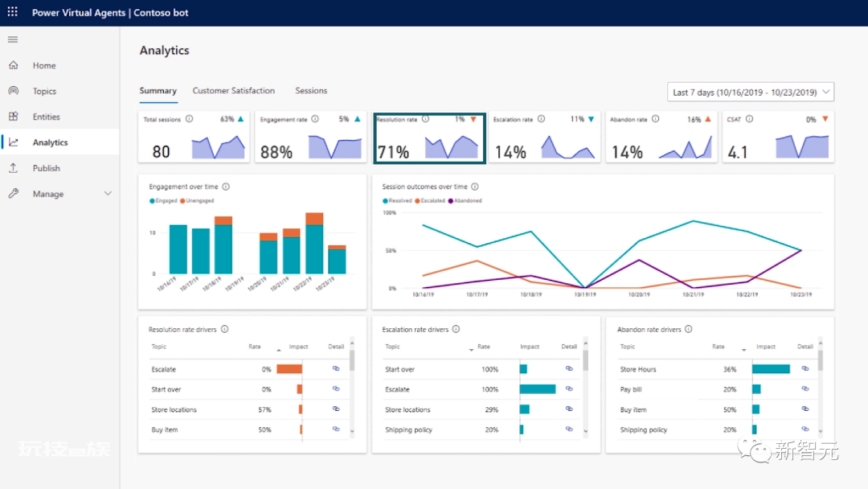The height and width of the screenshot is (489, 868).
Task: Open detail link for Escalate resolution row
Action: pyautogui.click(x=336, y=368)
